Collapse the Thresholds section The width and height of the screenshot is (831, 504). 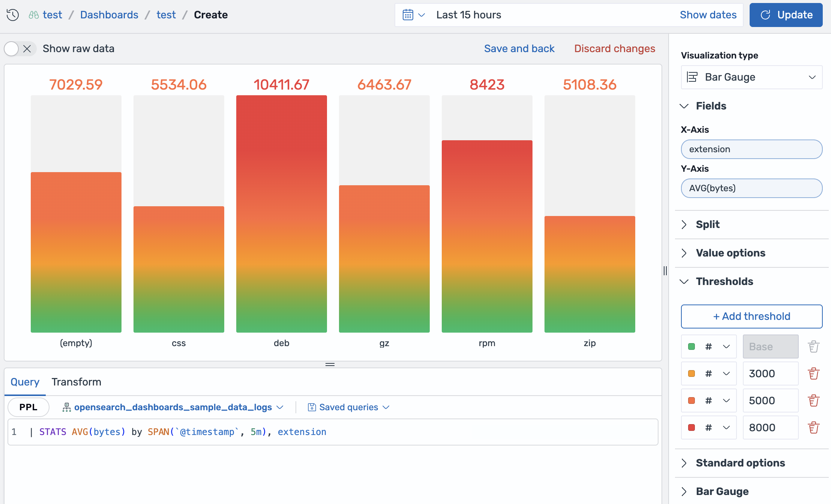[x=717, y=282]
